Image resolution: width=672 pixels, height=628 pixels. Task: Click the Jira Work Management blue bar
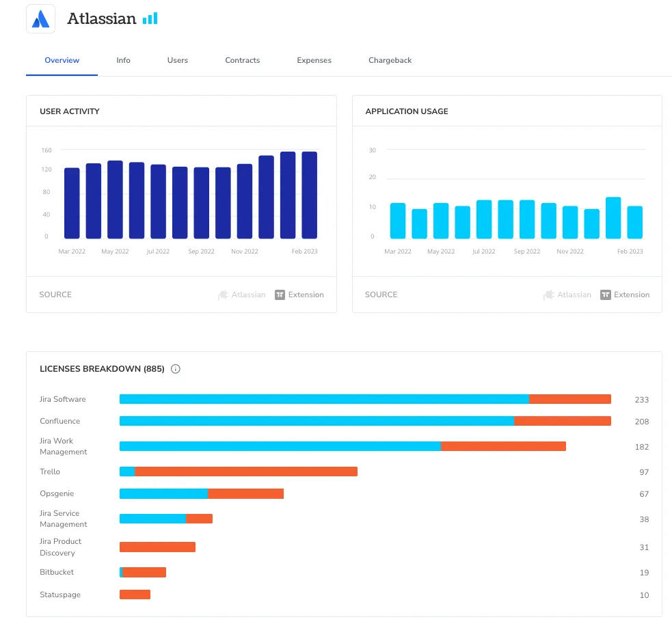280,446
